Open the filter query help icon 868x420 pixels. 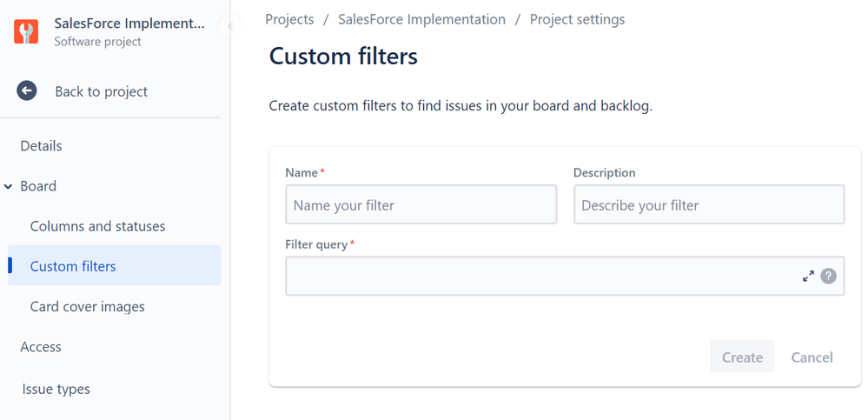[x=828, y=276]
